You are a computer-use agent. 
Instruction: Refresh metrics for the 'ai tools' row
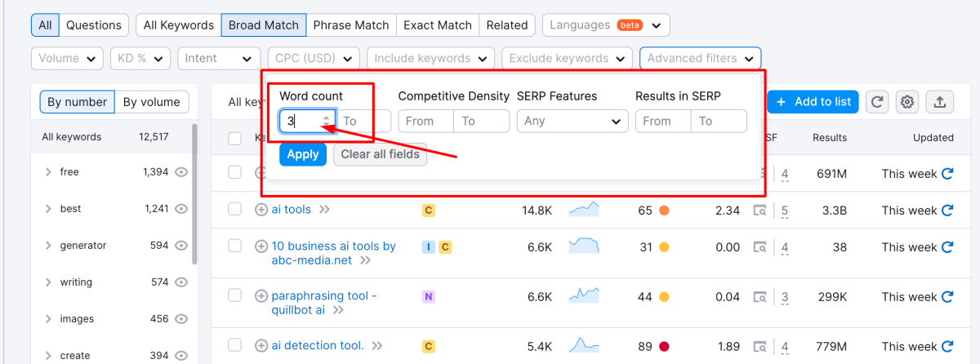[x=947, y=211]
